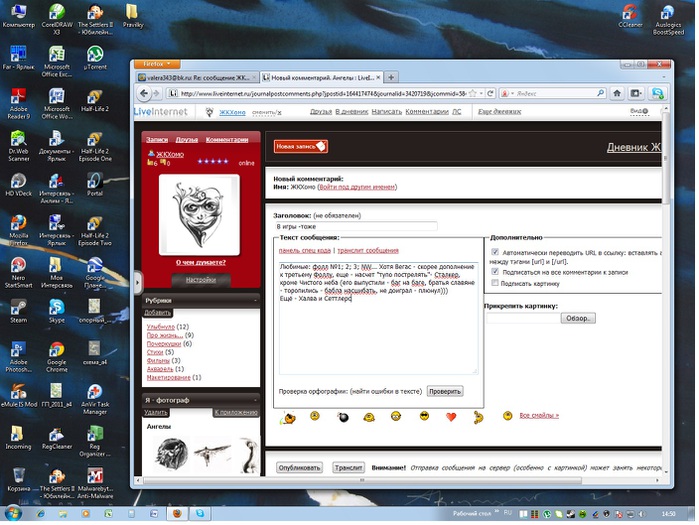Click the Firefox home button
This screenshot has width=699, height=525.
click(x=617, y=93)
